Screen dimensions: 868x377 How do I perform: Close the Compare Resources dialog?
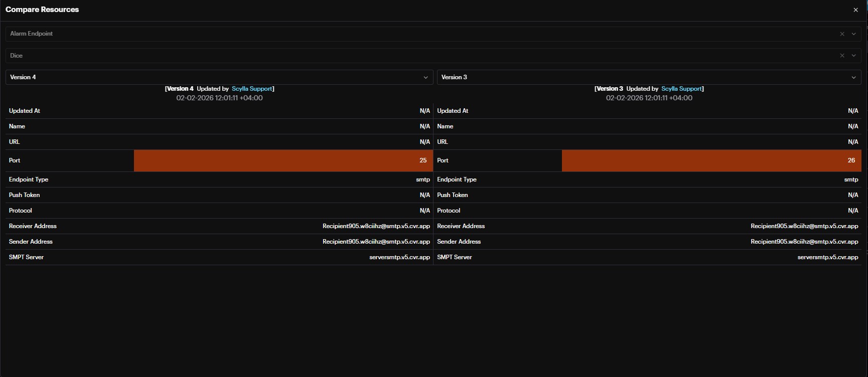[x=855, y=10]
